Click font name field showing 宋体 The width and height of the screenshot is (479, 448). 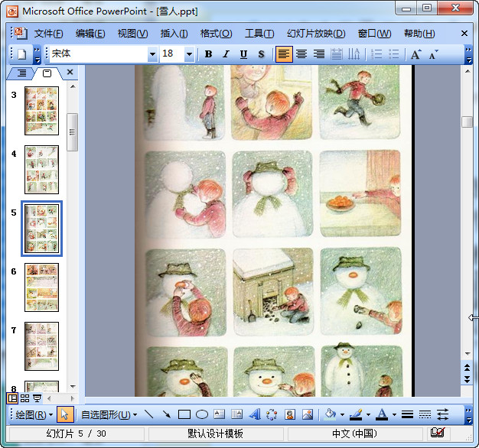click(99, 54)
